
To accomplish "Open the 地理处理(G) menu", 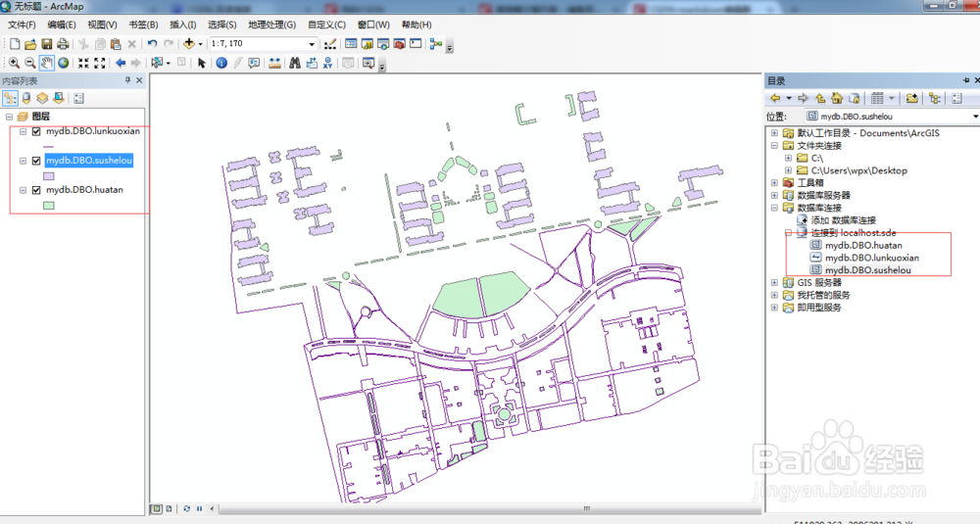I will tap(271, 24).
